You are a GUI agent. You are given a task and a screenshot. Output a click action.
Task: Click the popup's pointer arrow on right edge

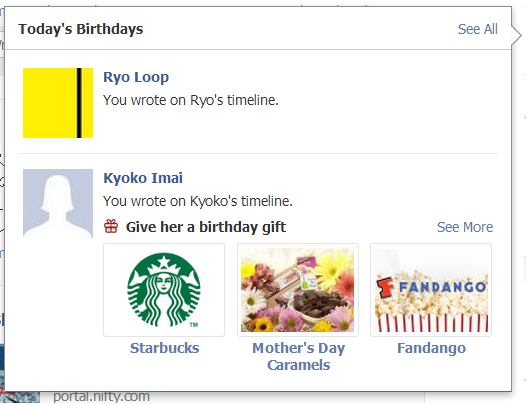point(517,36)
